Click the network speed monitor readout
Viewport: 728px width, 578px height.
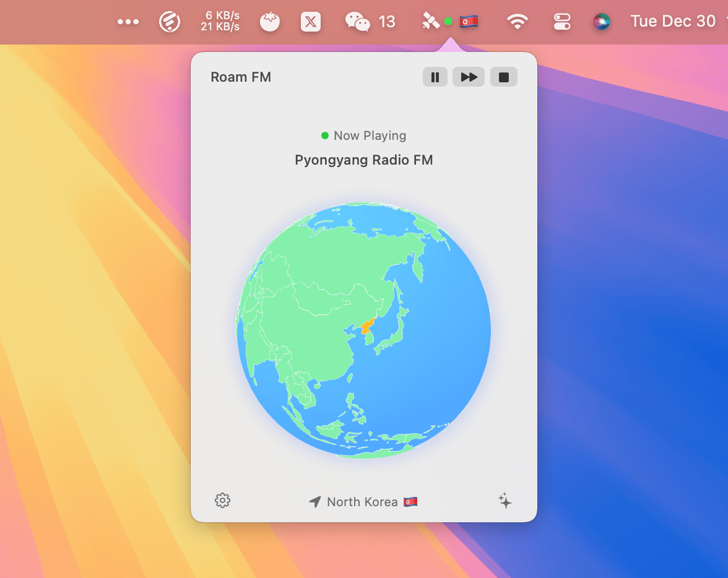(220, 22)
